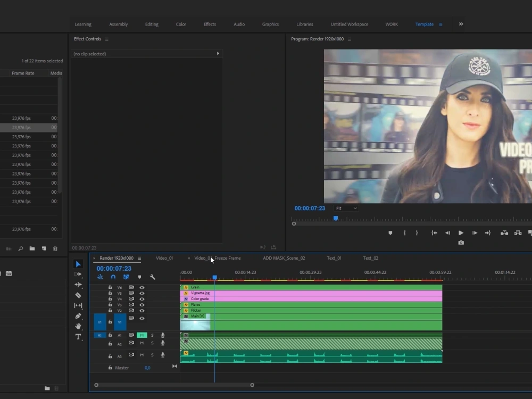The width and height of the screenshot is (532, 399).
Task: Toggle V4 track output eye
Action: coord(142,299)
